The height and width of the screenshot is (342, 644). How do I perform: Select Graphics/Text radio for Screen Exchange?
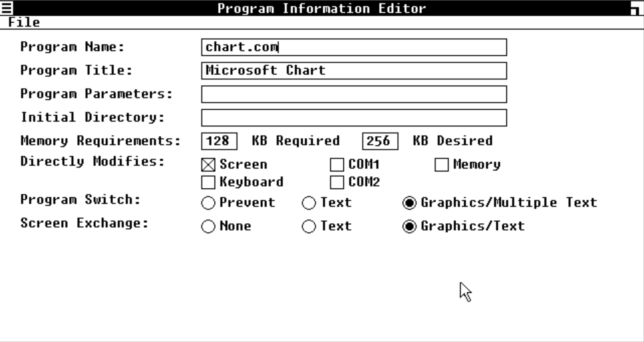410,226
